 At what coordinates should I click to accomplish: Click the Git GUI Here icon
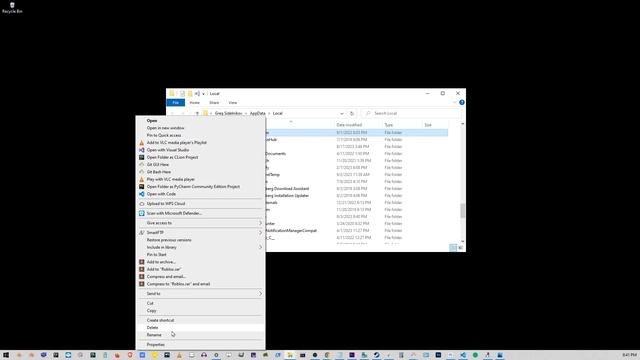coord(142,164)
